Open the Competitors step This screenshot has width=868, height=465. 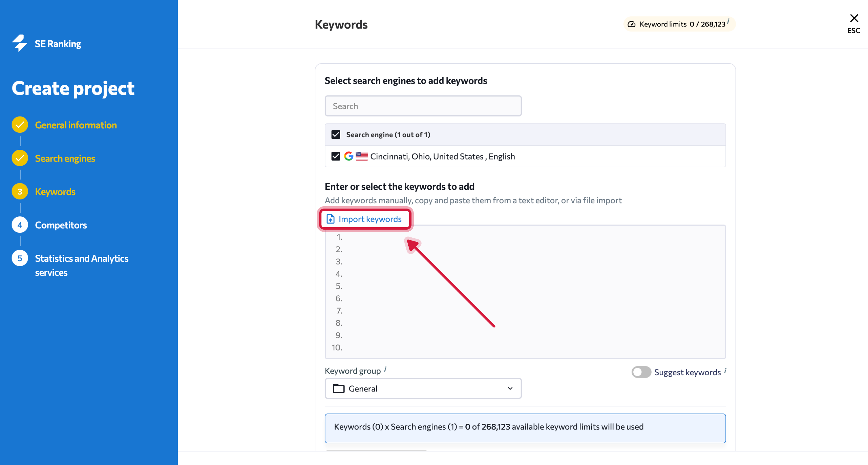coord(61,225)
